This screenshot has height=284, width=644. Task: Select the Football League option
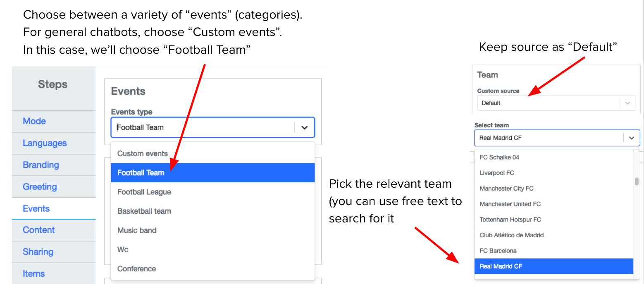click(x=144, y=192)
